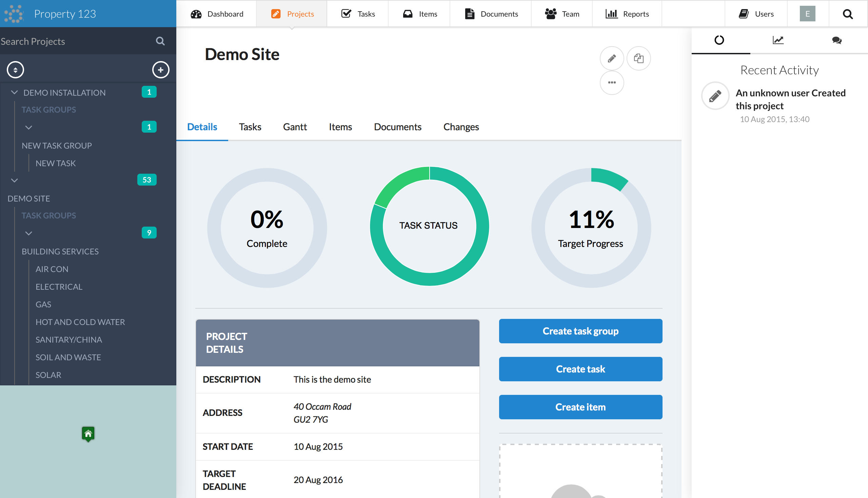Viewport: 868px width, 498px height.
Task: Open the more options ellipsis icon
Action: coord(612,83)
